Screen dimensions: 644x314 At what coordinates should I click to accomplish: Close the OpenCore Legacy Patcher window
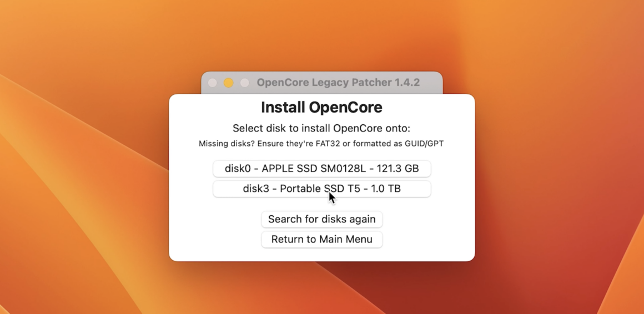212,83
